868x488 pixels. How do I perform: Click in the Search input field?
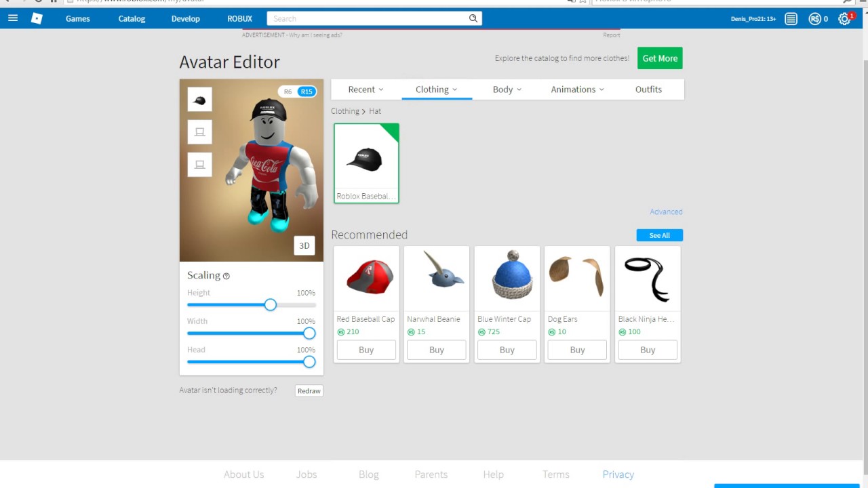[367, 18]
